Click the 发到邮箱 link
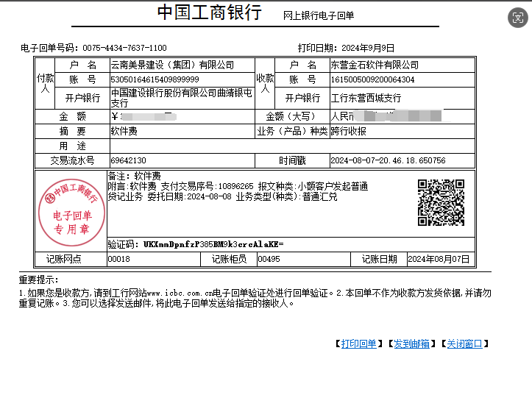The width and height of the screenshot is (532, 395). point(411,344)
